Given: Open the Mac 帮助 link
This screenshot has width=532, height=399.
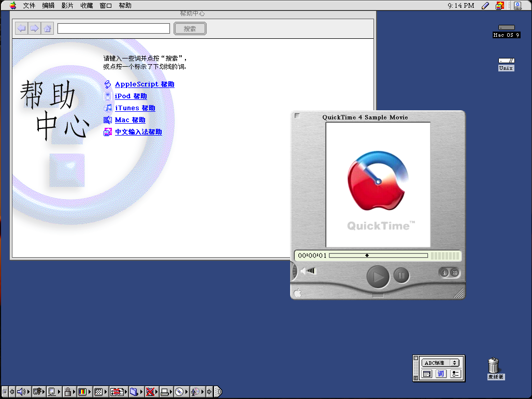Looking at the screenshot, I should click(x=130, y=120).
